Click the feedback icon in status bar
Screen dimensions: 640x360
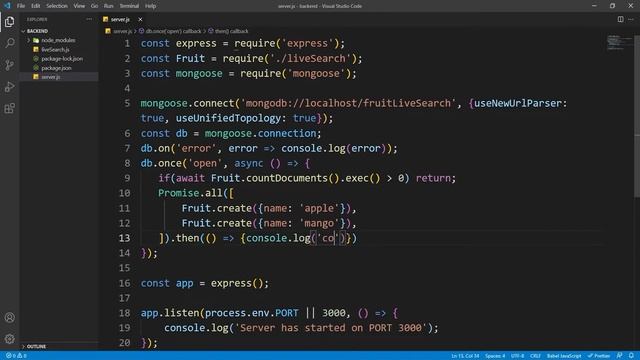tap(619, 356)
